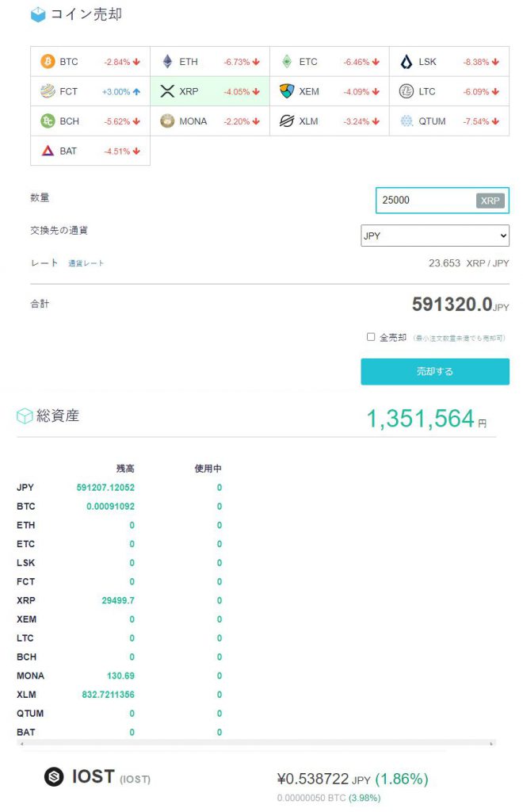The height and width of the screenshot is (812, 523).
Task: Enable the 全売却 sell-all checkbox
Action: [371, 337]
